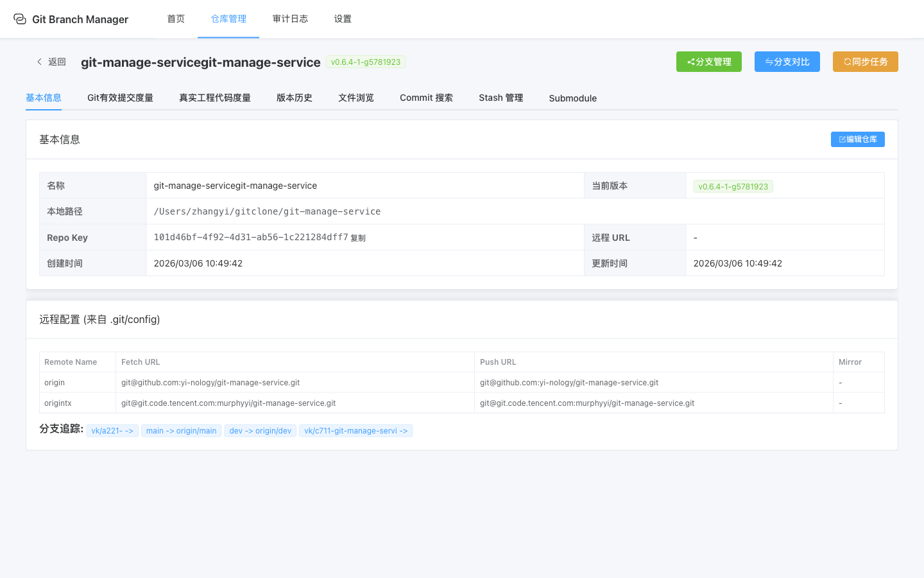Viewport: 924px width, 578px height.
Task: Open the 文件浏览 tab
Action: [x=355, y=98]
